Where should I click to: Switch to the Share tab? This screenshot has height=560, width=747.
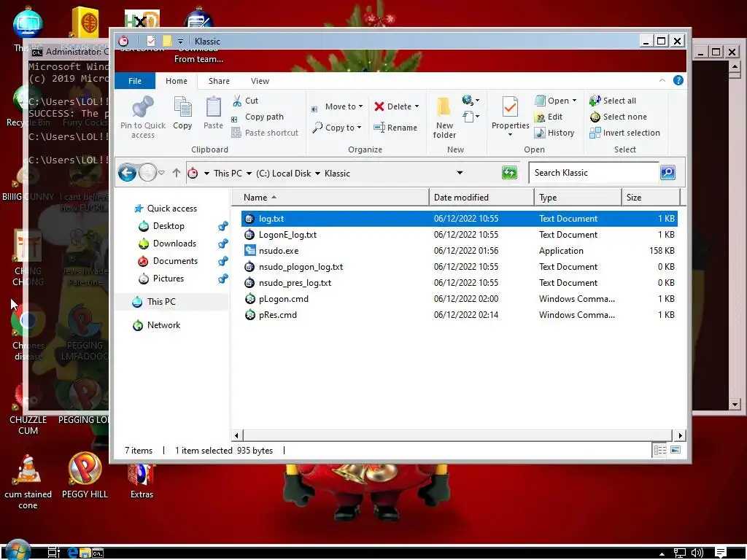219,81
